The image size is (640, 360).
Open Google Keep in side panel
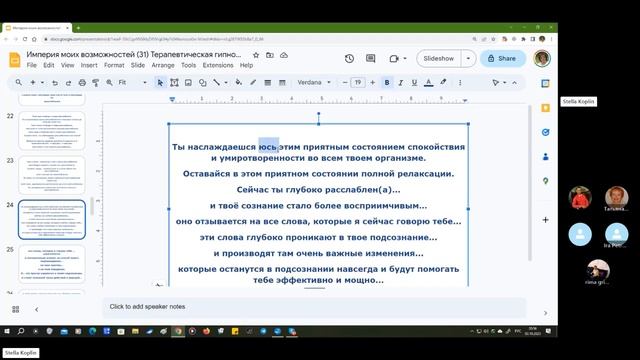(x=545, y=108)
